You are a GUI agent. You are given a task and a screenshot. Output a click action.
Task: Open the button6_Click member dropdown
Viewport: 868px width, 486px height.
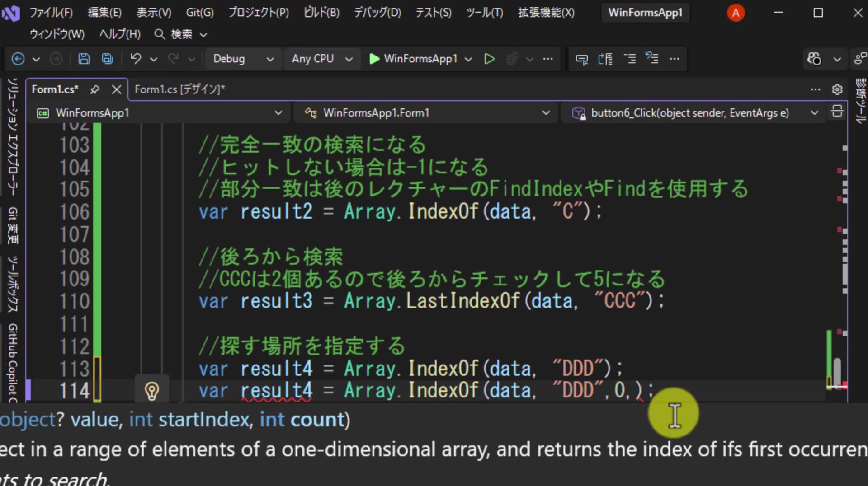pyautogui.click(x=694, y=113)
